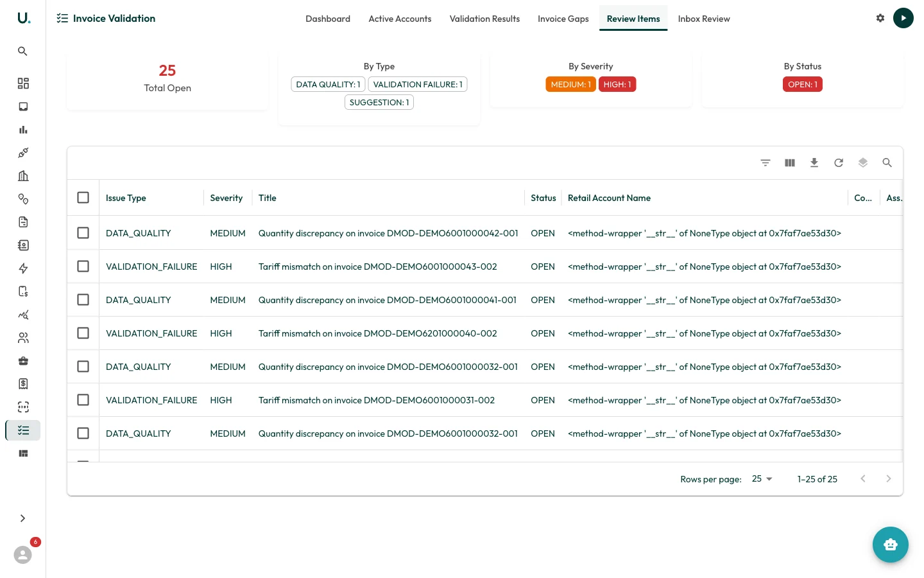This screenshot has width=924, height=578.
Task: Open the chart with magnifier analytics icon
Action: (x=23, y=315)
